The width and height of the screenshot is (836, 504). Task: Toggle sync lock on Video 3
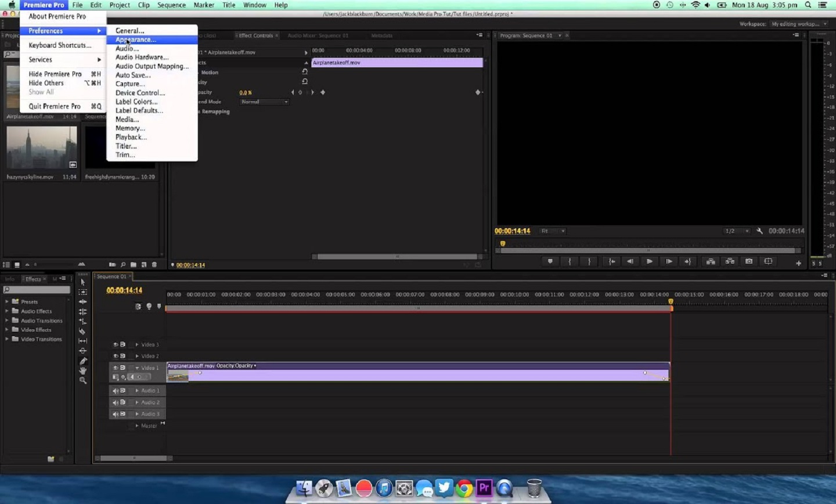pyautogui.click(x=123, y=344)
